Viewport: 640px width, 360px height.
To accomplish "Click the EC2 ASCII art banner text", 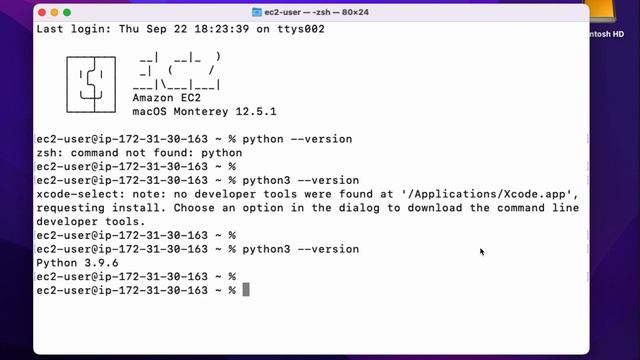I will tap(177, 71).
